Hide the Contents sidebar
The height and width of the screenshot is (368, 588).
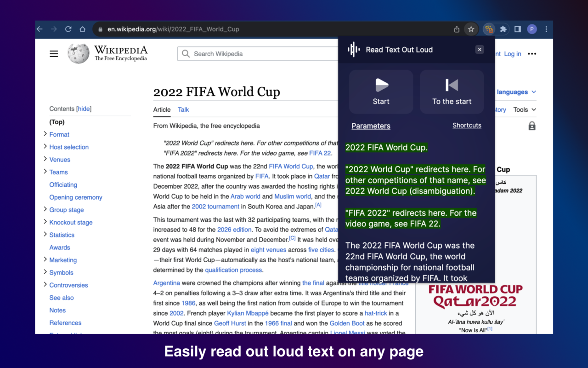[84, 109]
